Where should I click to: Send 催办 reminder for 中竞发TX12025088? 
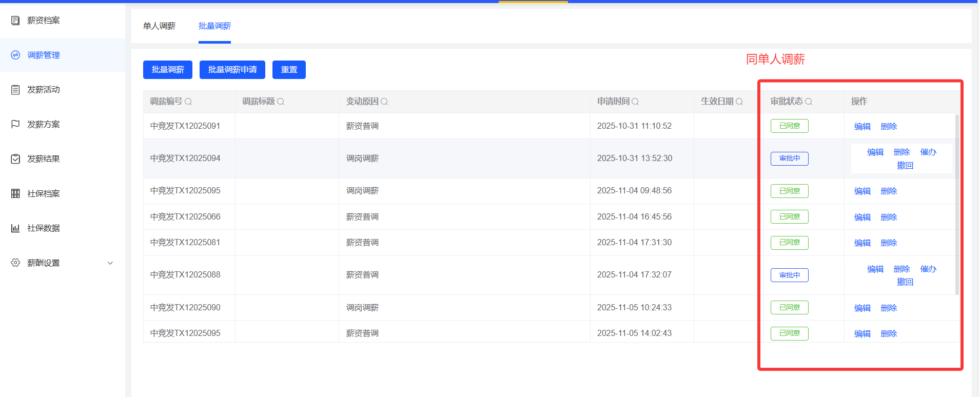[x=928, y=269]
